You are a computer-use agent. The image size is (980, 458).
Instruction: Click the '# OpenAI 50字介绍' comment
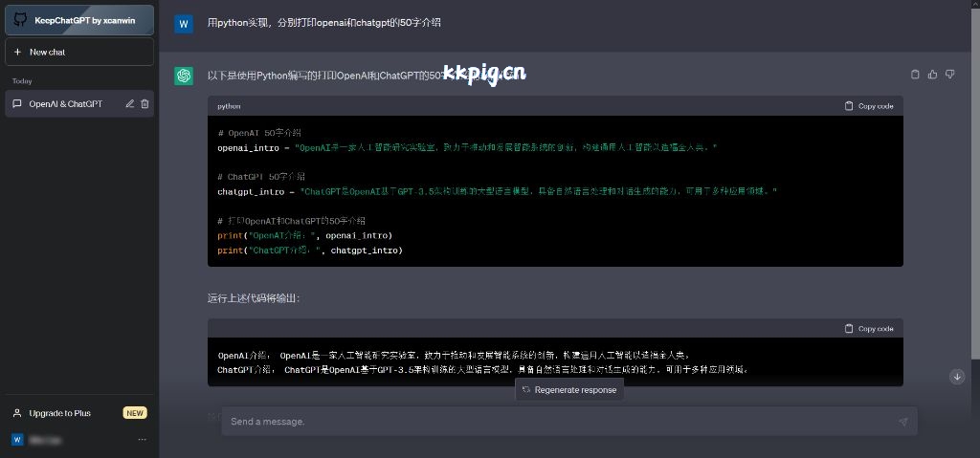pos(259,133)
